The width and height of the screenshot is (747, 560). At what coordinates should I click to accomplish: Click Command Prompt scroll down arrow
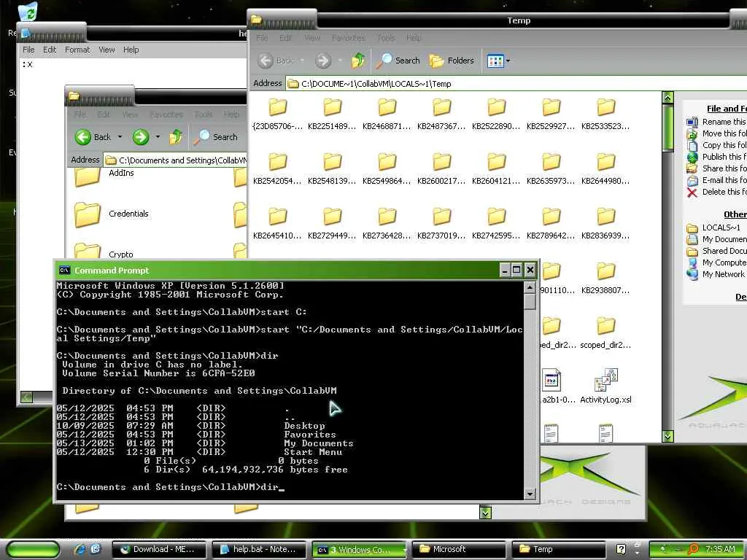[x=530, y=494]
